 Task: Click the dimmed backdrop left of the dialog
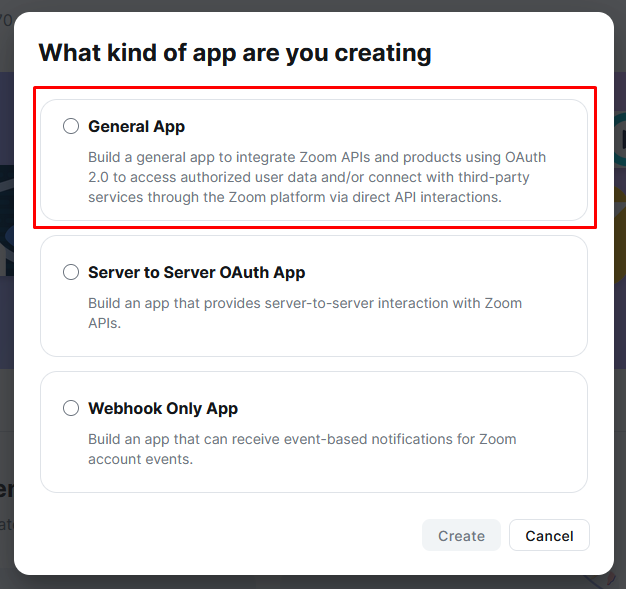click(6, 300)
